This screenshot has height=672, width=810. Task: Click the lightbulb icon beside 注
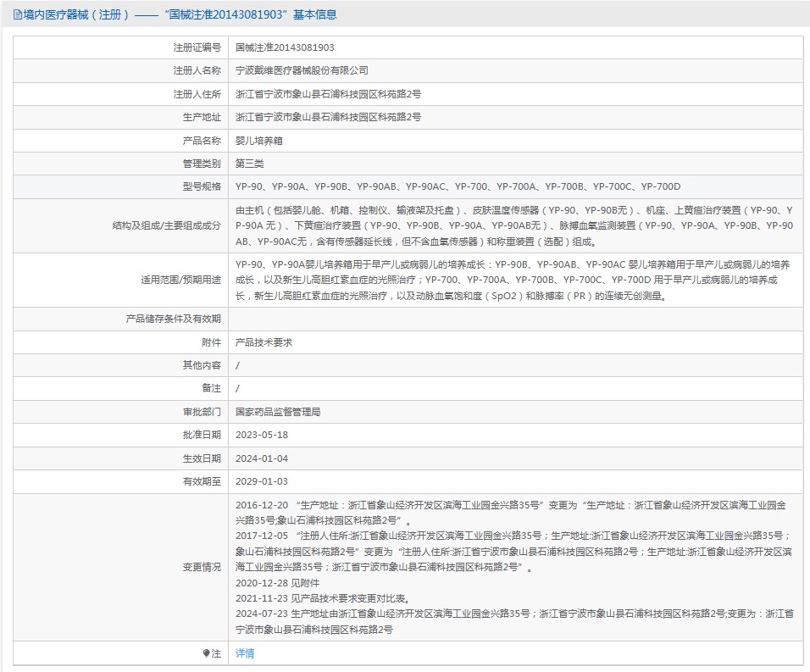pyautogui.click(x=206, y=653)
